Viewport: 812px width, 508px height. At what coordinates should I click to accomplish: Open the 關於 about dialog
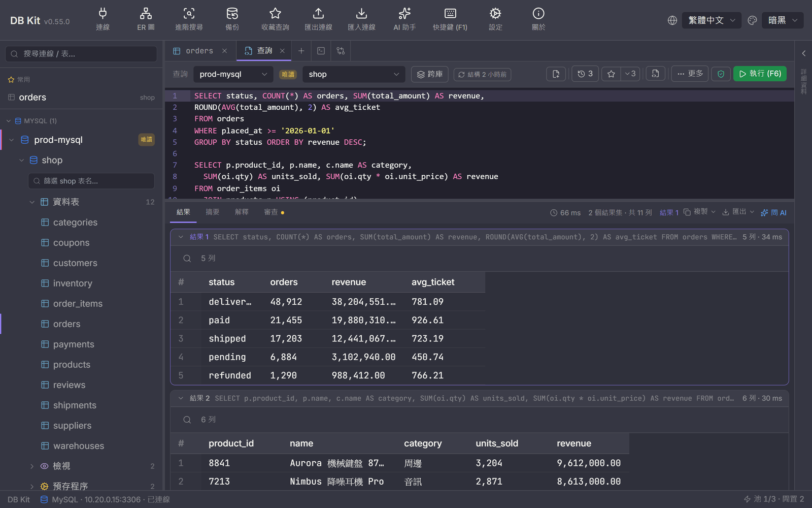[x=538, y=19]
